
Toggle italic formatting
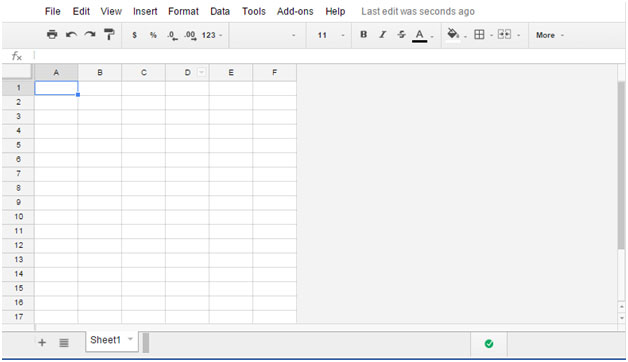pos(382,34)
